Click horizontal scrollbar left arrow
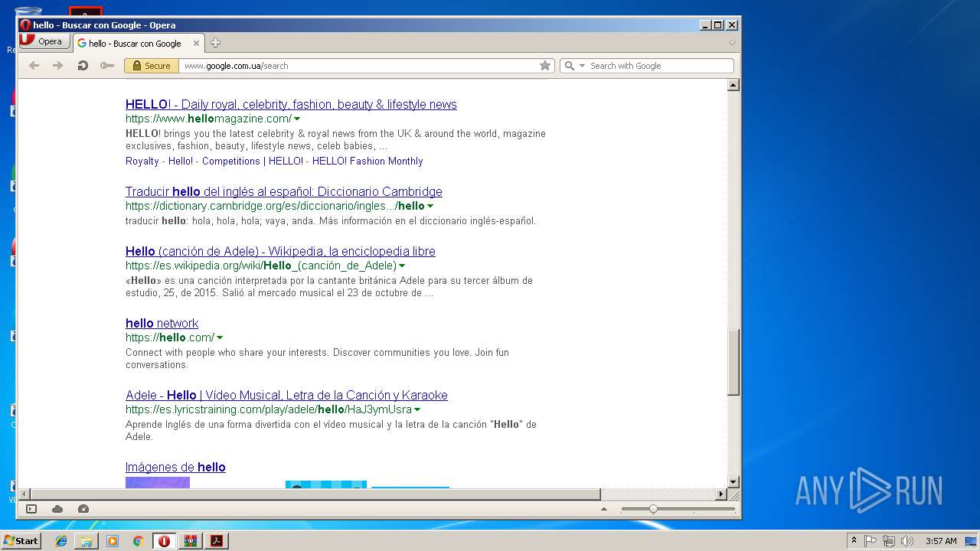The width and height of the screenshot is (980, 551). point(24,494)
